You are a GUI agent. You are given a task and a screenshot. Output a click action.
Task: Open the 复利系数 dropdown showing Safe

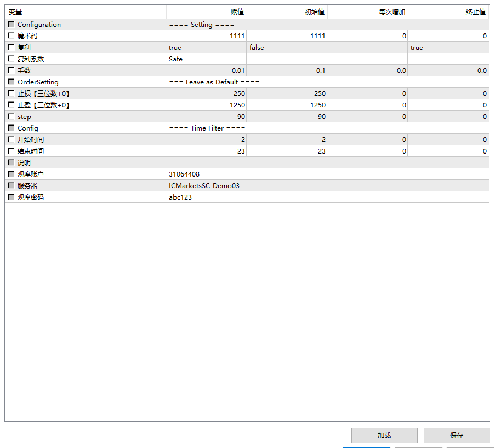point(206,59)
